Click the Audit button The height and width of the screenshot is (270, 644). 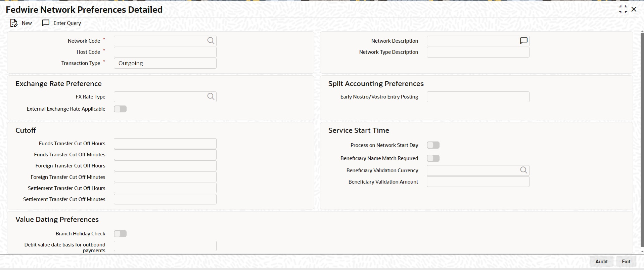pyautogui.click(x=601, y=261)
